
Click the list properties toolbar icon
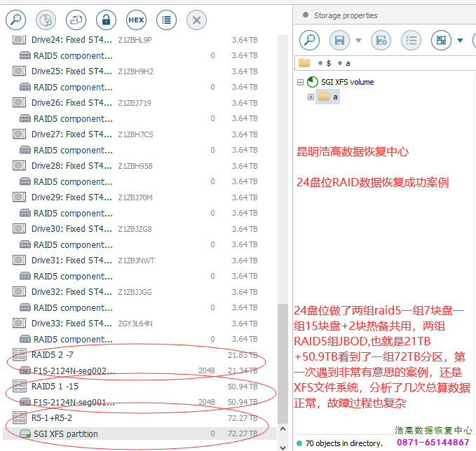[166, 20]
